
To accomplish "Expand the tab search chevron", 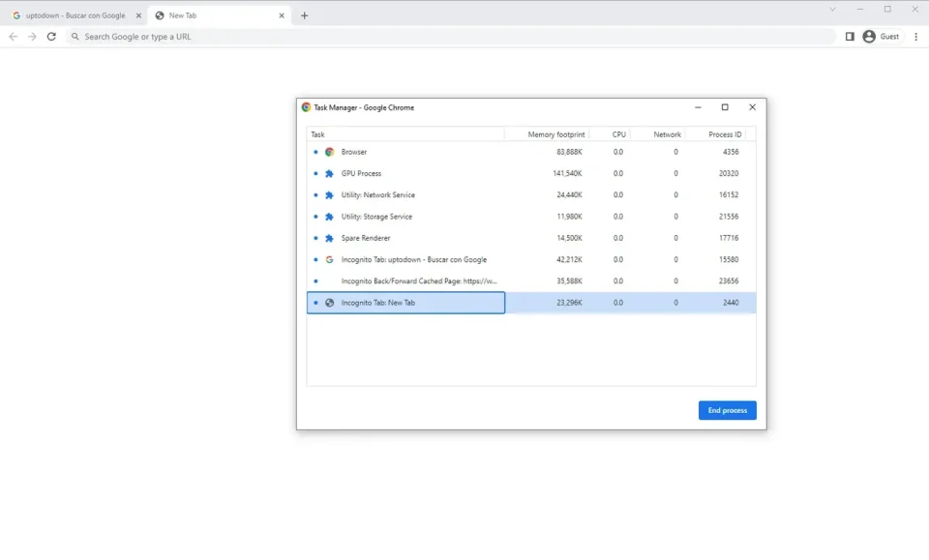I will coord(832,10).
